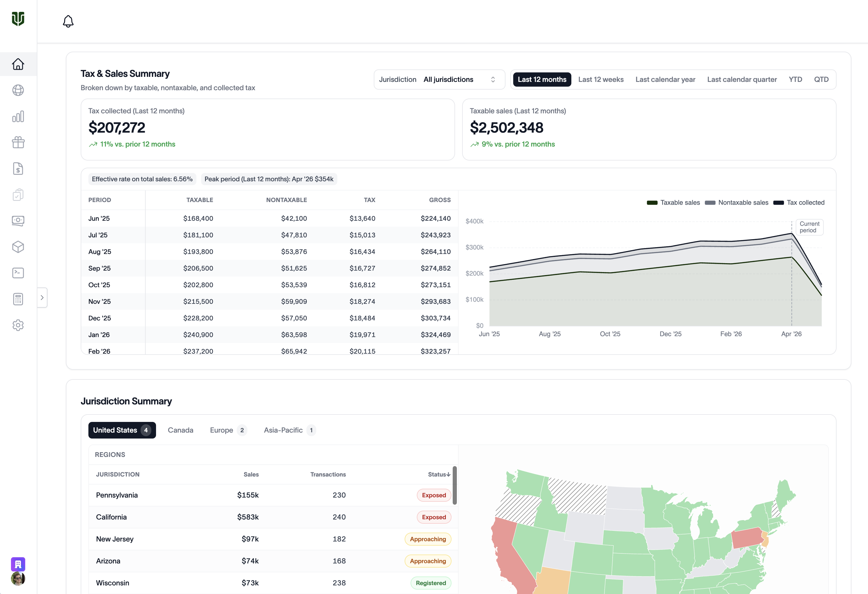Click California's Exposed status badge
Viewport: 868px width, 594px height.
coord(434,517)
